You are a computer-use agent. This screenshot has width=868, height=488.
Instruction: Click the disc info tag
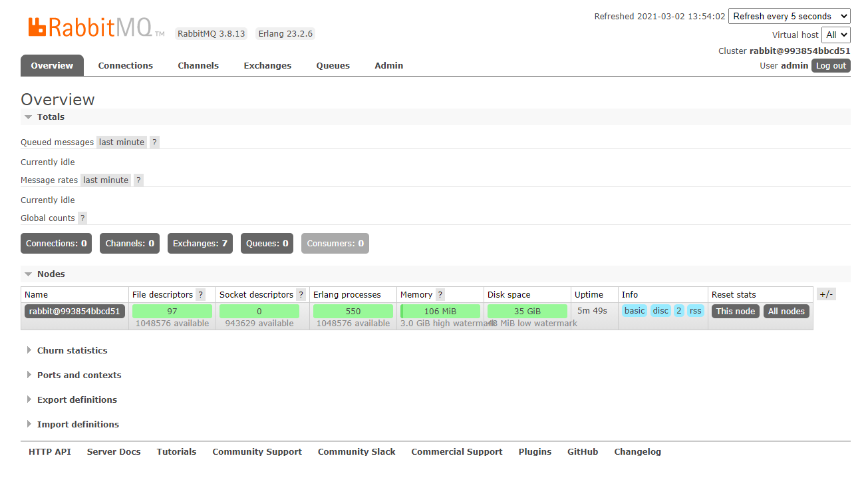[660, 310]
